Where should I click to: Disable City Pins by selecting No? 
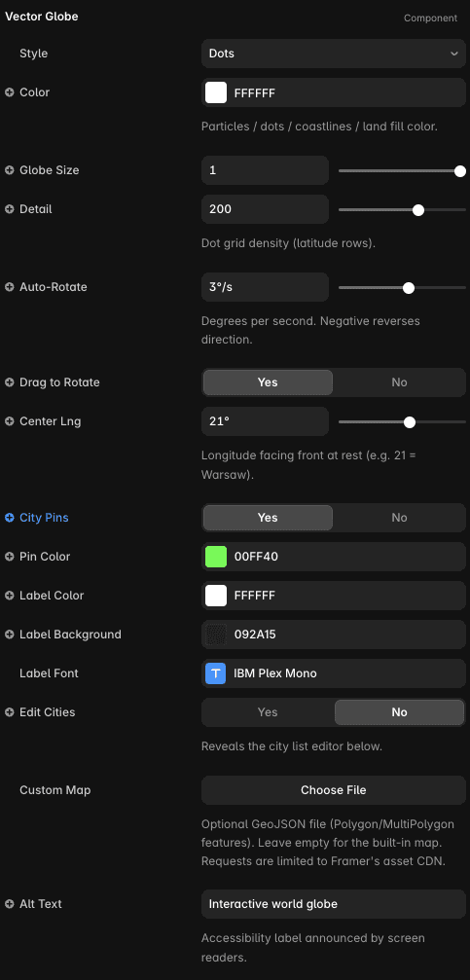click(399, 518)
